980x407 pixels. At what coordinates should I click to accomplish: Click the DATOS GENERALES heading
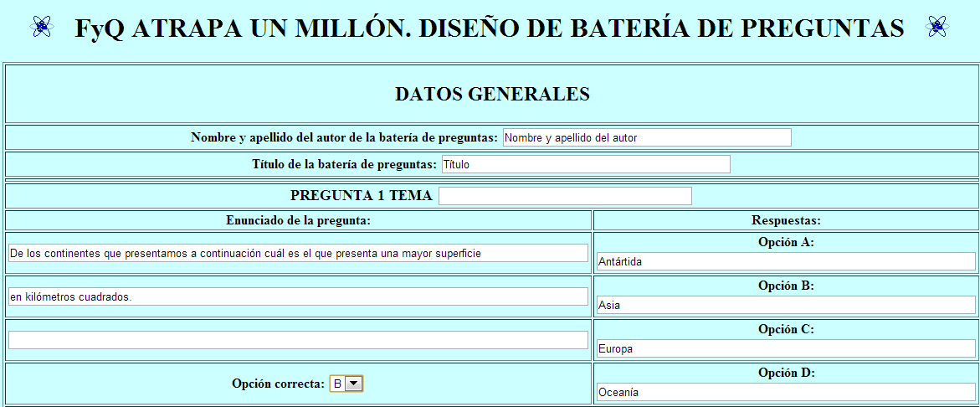[492, 95]
